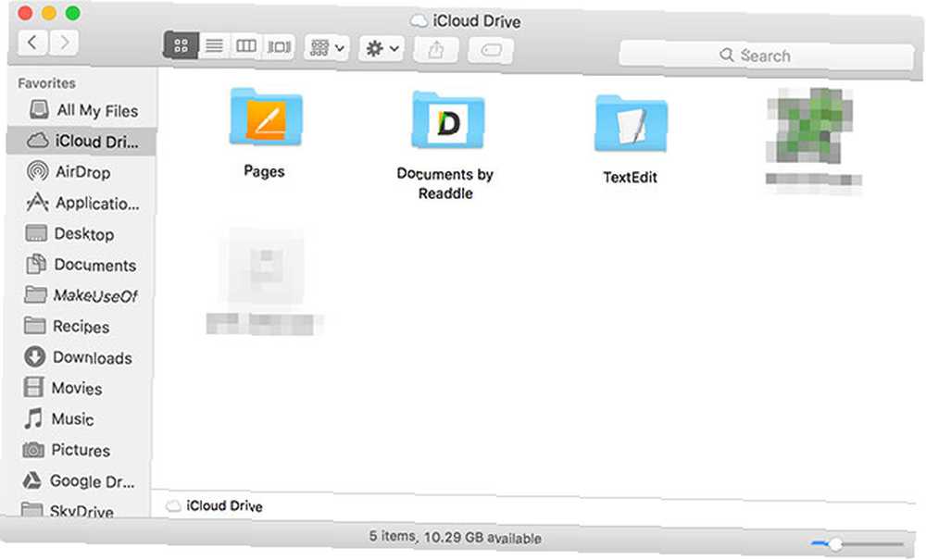The height and width of the screenshot is (560, 926).
Task: Click the Favorites sidebar heading
Action: point(46,83)
